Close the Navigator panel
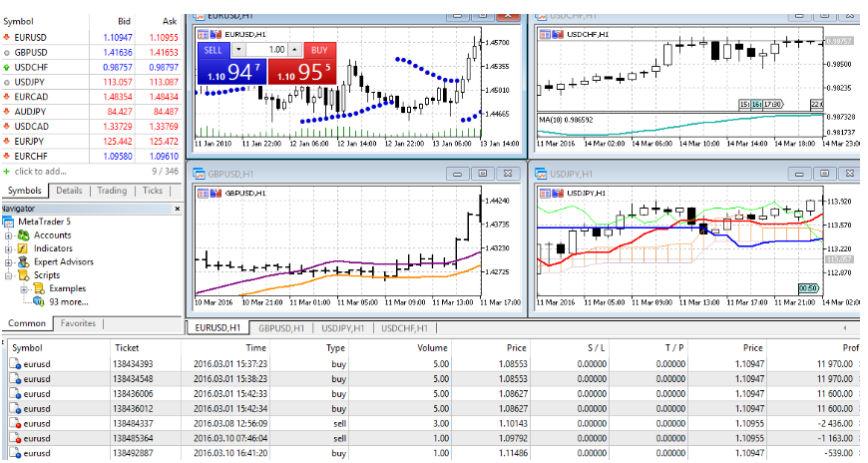 178,209
